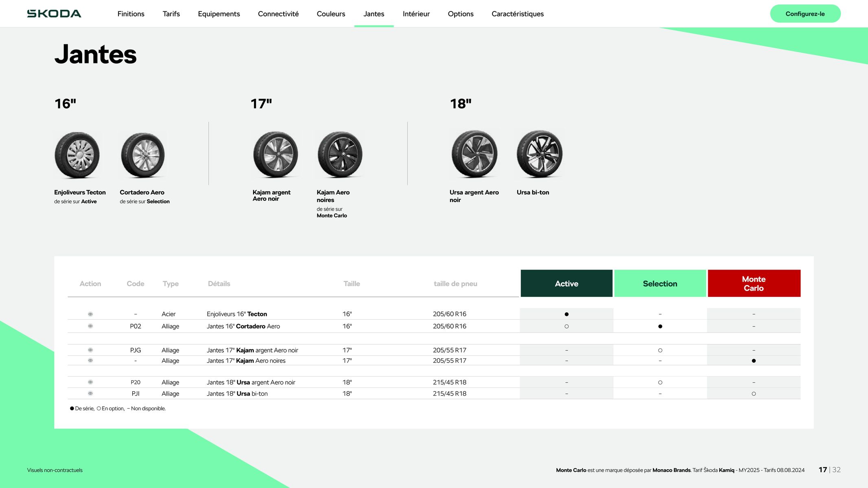Image resolution: width=868 pixels, height=488 pixels.
Task: Select the Jantes tab
Action: (374, 14)
